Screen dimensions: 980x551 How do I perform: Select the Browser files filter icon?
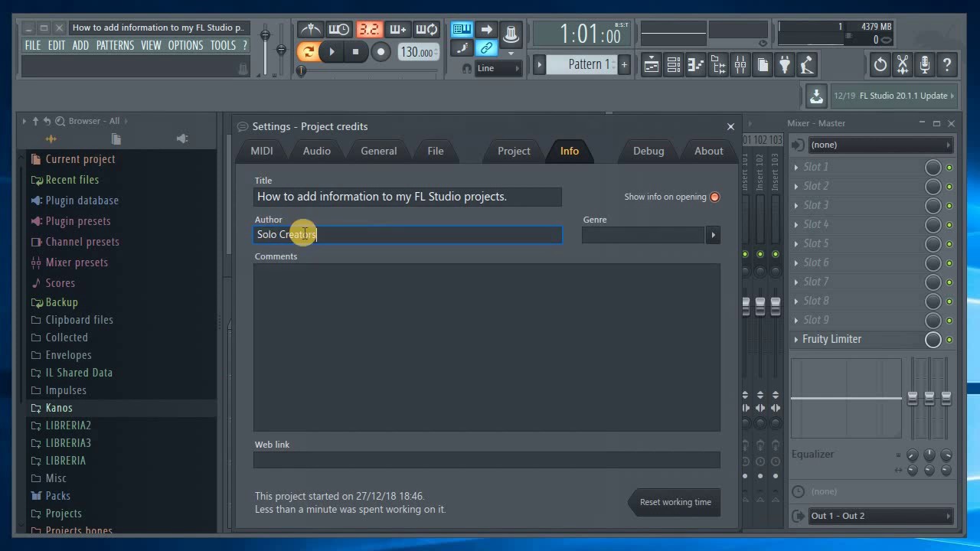[116, 139]
